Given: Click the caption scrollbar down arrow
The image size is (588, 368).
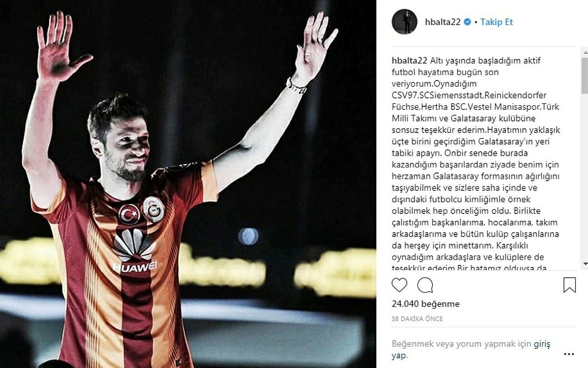Looking at the screenshot, I should [584, 264].
